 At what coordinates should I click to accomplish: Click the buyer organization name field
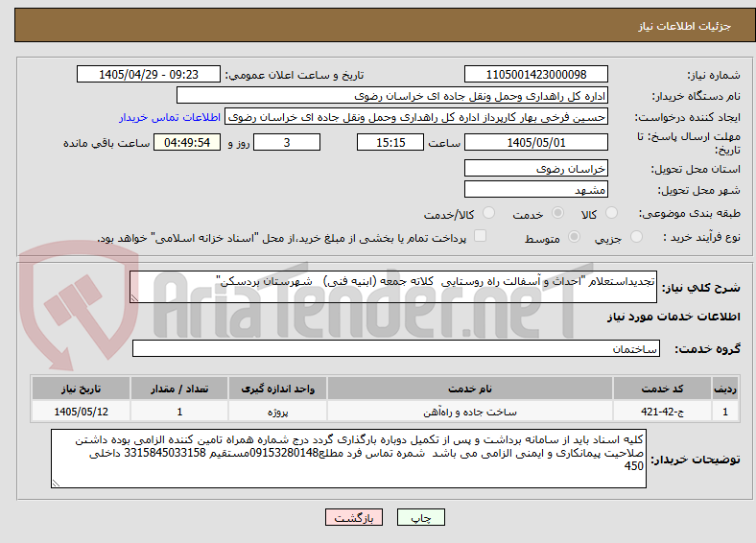click(392, 96)
